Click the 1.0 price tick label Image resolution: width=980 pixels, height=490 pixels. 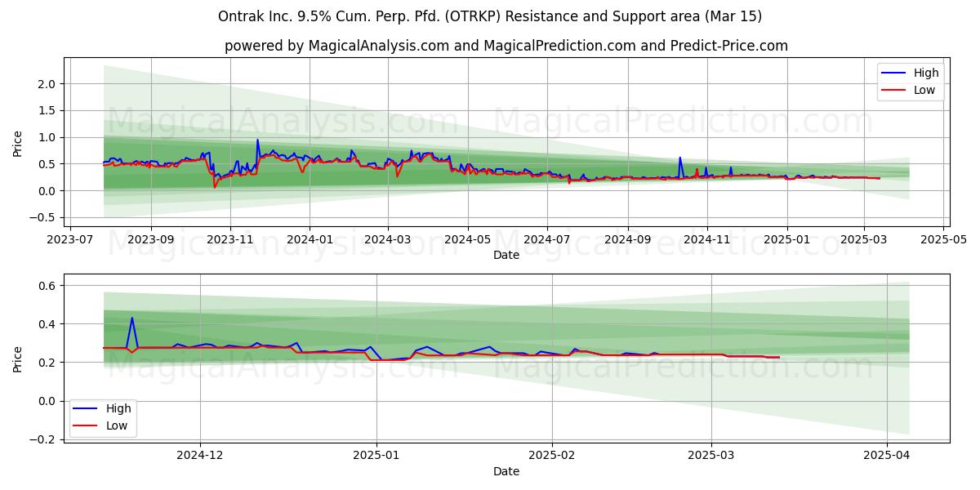[47, 138]
